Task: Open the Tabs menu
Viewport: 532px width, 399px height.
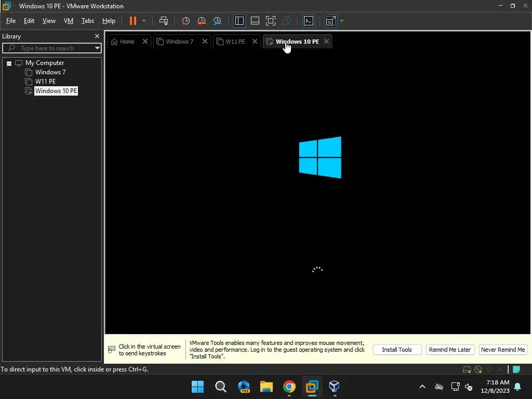Action: click(87, 21)
